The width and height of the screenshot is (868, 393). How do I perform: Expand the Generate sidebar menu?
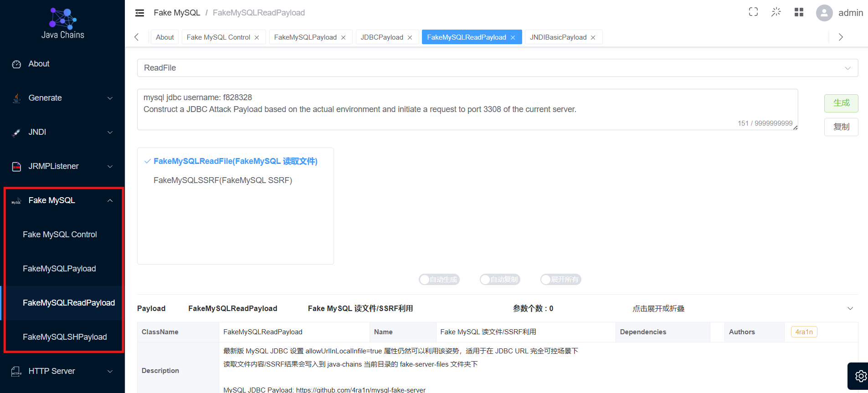62,98
